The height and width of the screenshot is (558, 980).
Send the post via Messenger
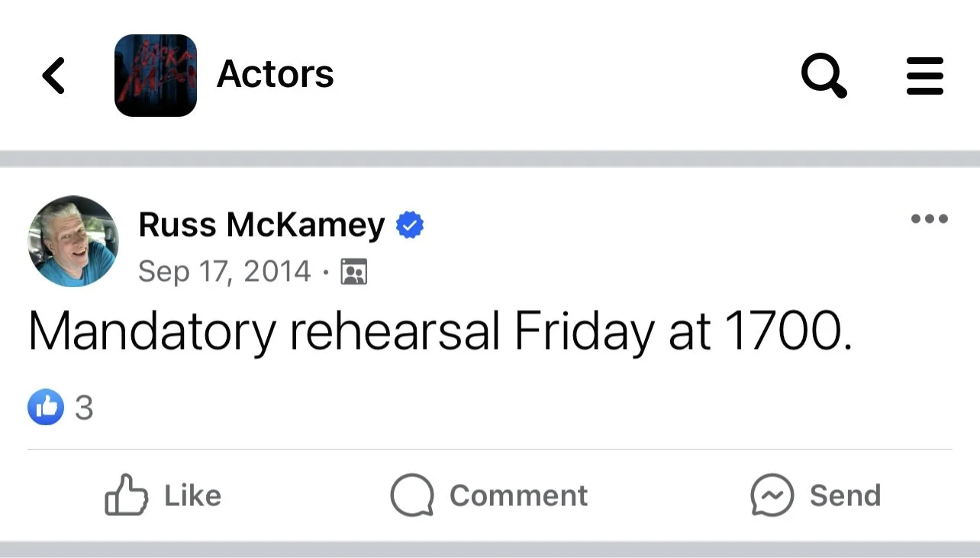[816, 495]
